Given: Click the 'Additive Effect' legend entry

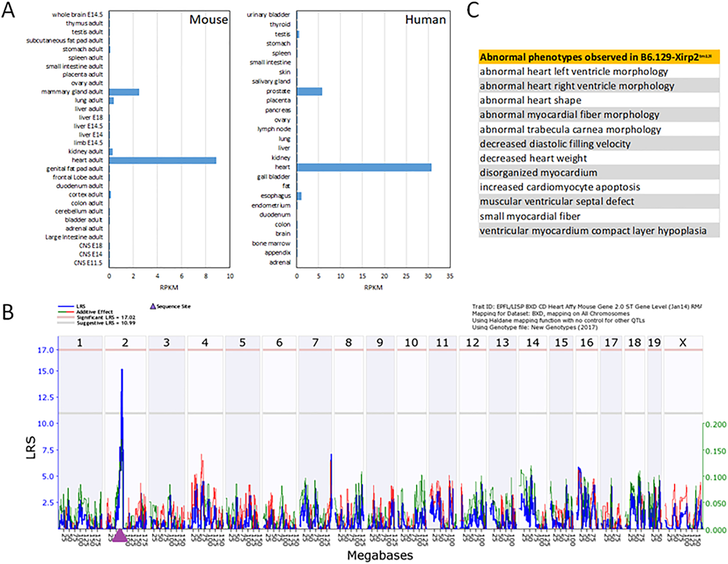Looking at the screenshot, I should [x=85, y=312].
